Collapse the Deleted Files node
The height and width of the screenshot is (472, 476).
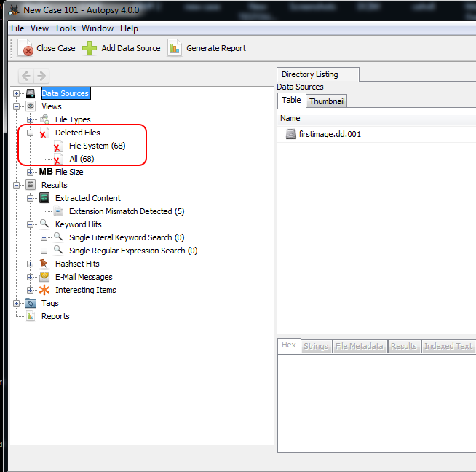(x=30, y=133)
